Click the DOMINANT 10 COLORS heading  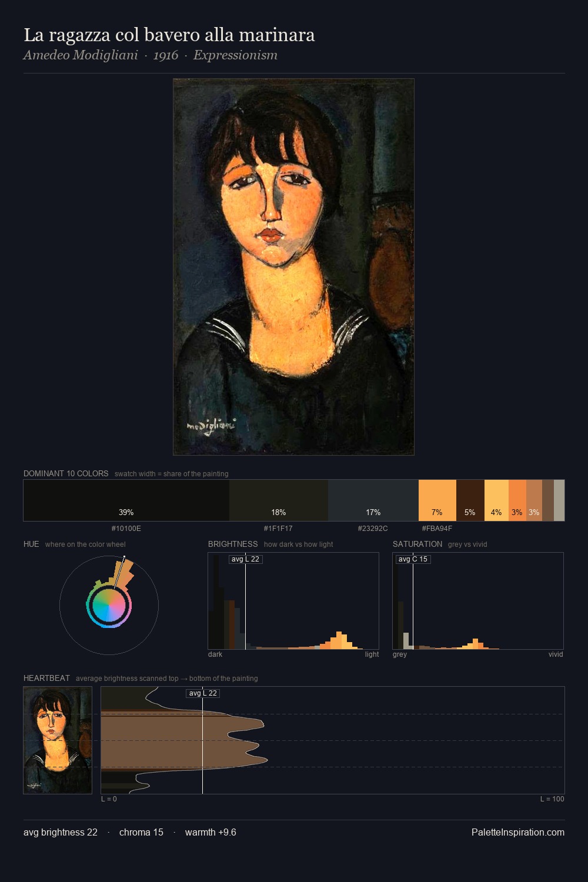pyautogui.click(x=66, y=473)
